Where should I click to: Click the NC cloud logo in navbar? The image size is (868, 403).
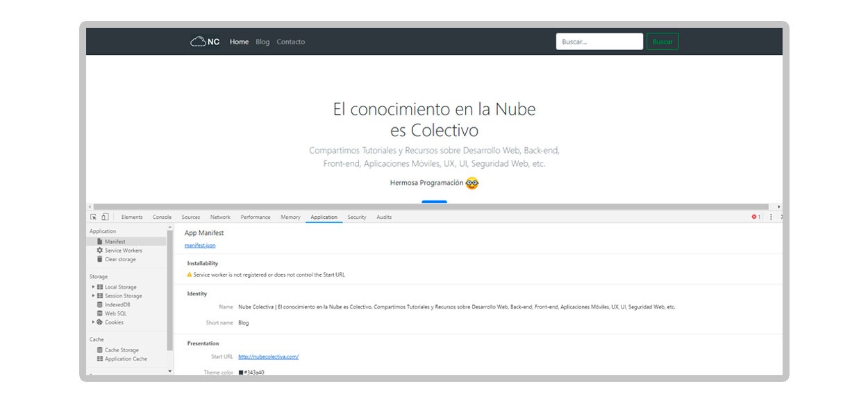pyautogui.click(x=205, y=42)
